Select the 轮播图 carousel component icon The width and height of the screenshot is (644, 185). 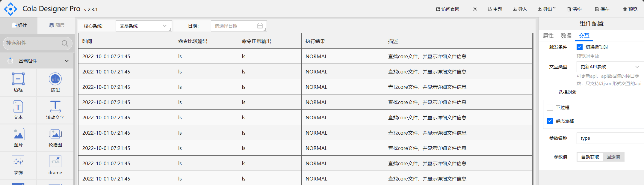click(55, 134)
